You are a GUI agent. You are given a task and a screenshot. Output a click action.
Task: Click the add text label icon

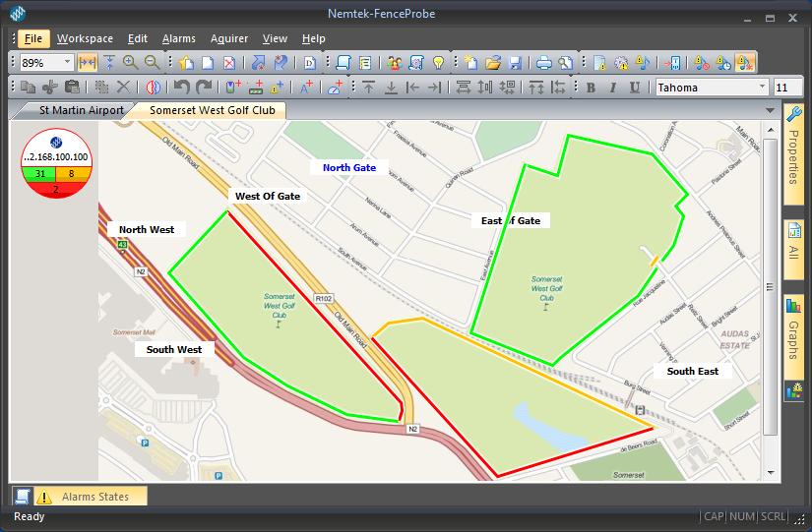pyautogui.click(x=306, y=88)
